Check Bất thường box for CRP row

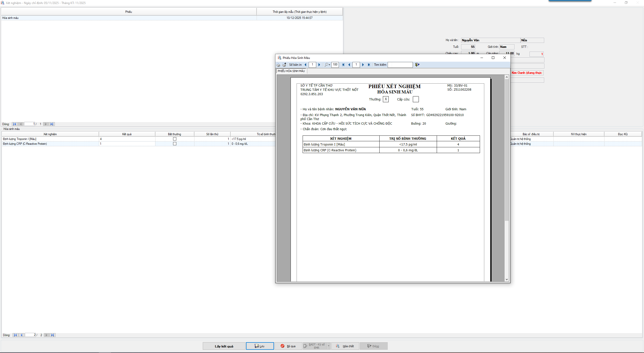[175, 144]
